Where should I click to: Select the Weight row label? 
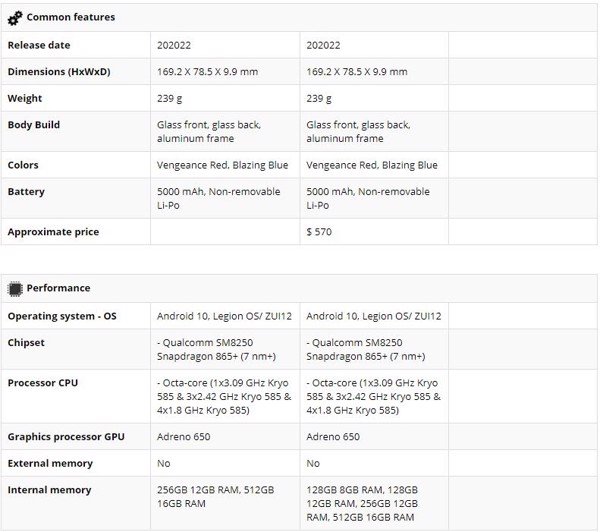(24, 98)
